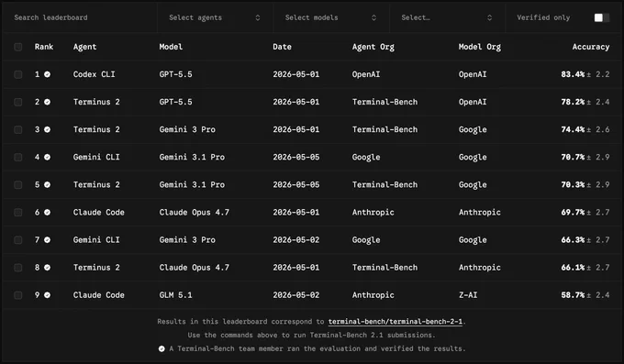624x364 pixels.
Task: Check the Terminus 2 GPT-5.5 row checkbox
Action: [x=18, y=102]
